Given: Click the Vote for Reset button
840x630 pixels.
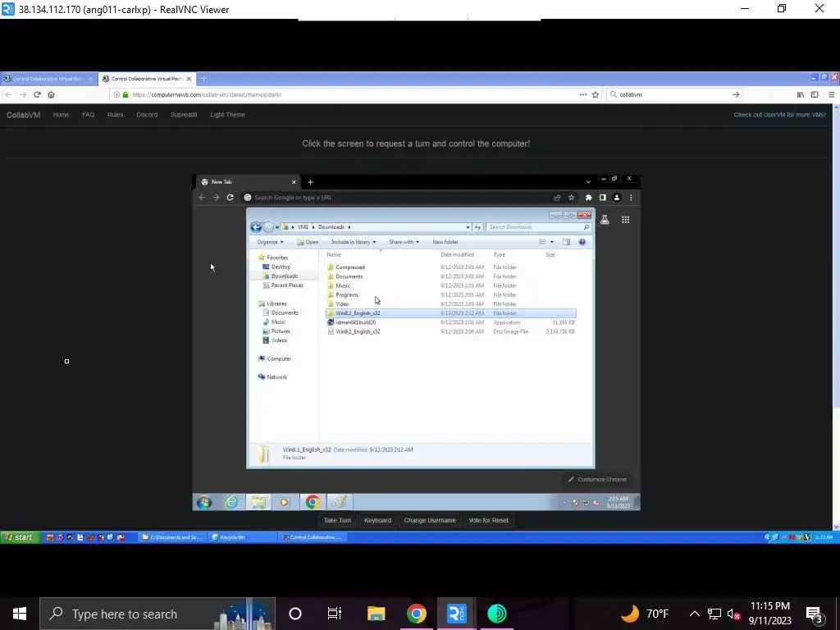Looking at the screenshot, I should click(489, 520).
